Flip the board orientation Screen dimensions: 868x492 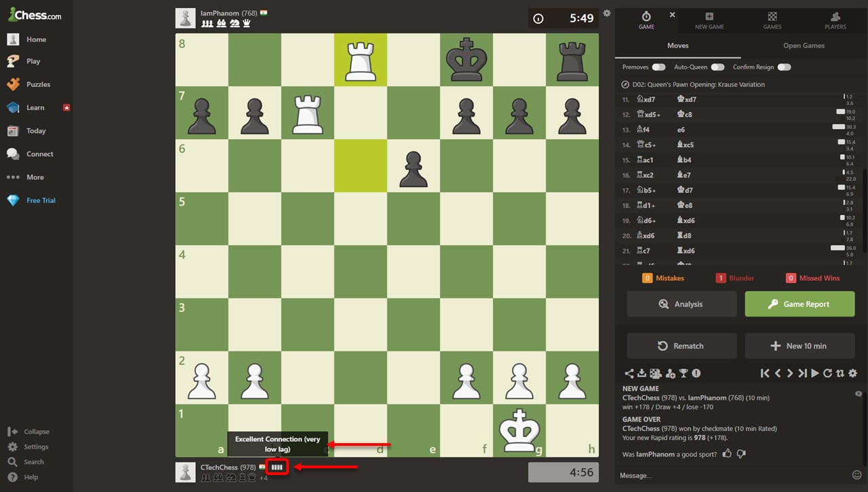pyautogui.click(x=840, y=373)
